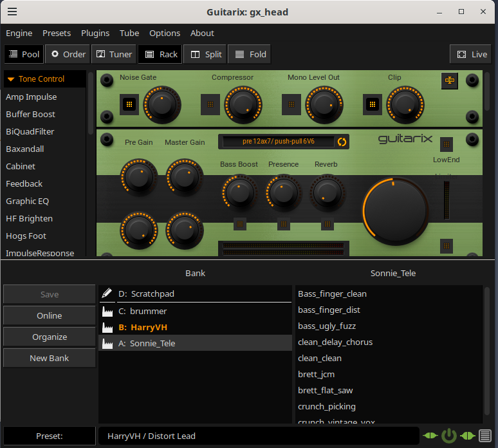
Task: Click the Compressor knob
Action: click(x=243, y=104)
